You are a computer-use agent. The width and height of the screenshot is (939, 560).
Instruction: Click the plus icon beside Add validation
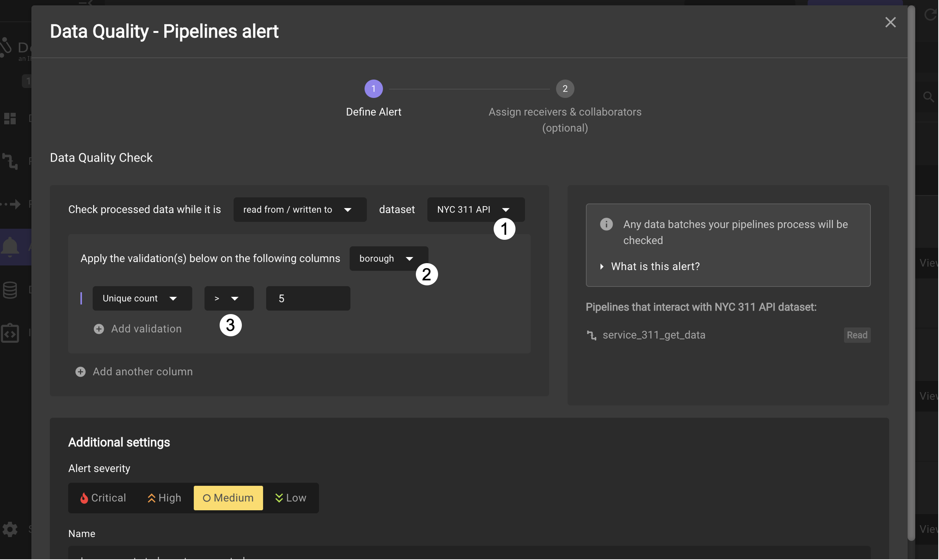click(x=99, y=329)
